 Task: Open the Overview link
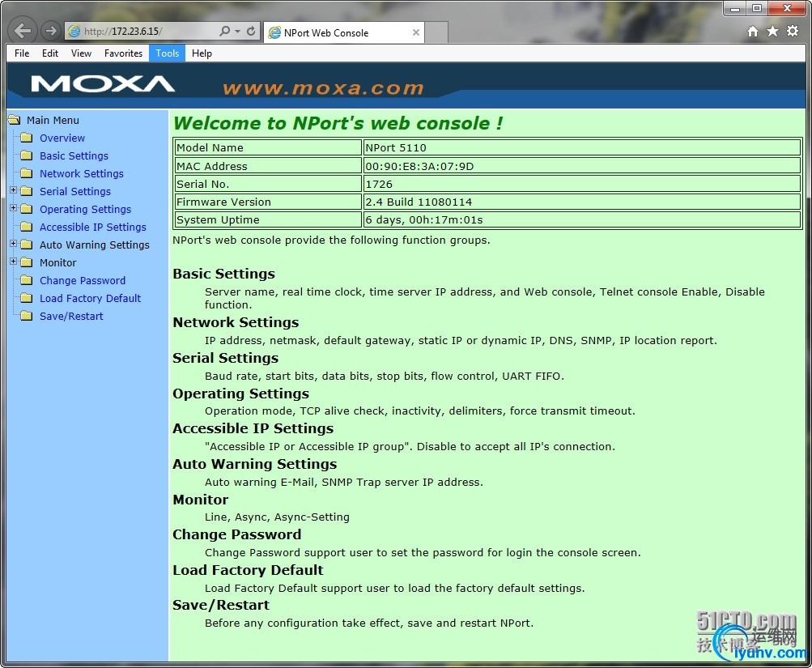point(62,138)
